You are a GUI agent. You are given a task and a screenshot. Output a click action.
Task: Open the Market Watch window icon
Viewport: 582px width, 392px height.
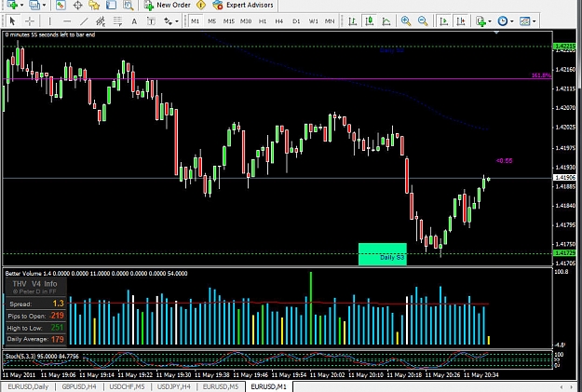coord(61,5)
